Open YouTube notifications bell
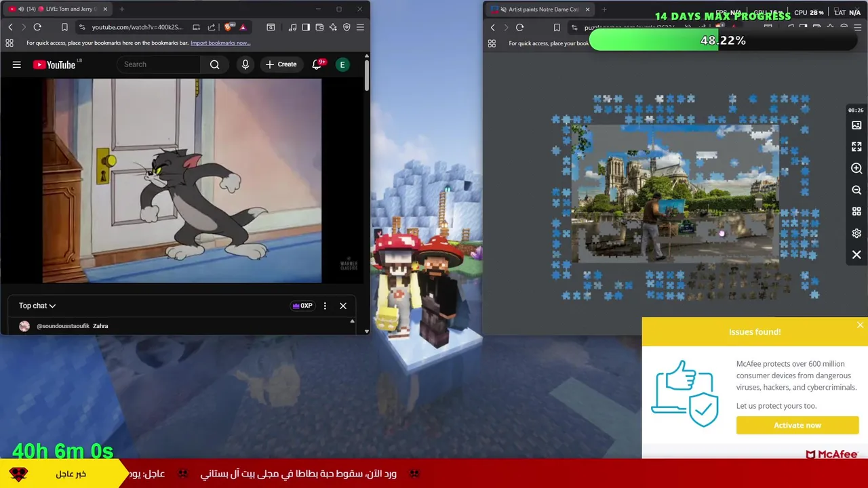This screenshot has height=488, width=868. (317, 64)
